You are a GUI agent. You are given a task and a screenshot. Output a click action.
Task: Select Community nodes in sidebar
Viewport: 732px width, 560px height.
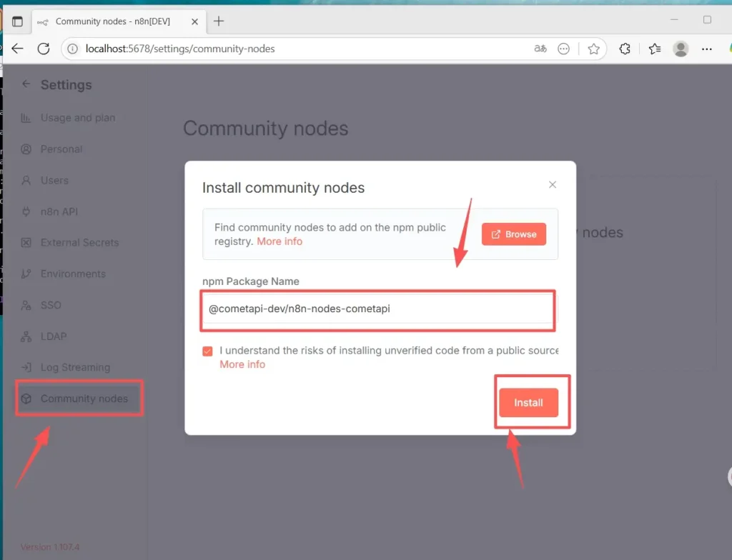pos(84,399)
